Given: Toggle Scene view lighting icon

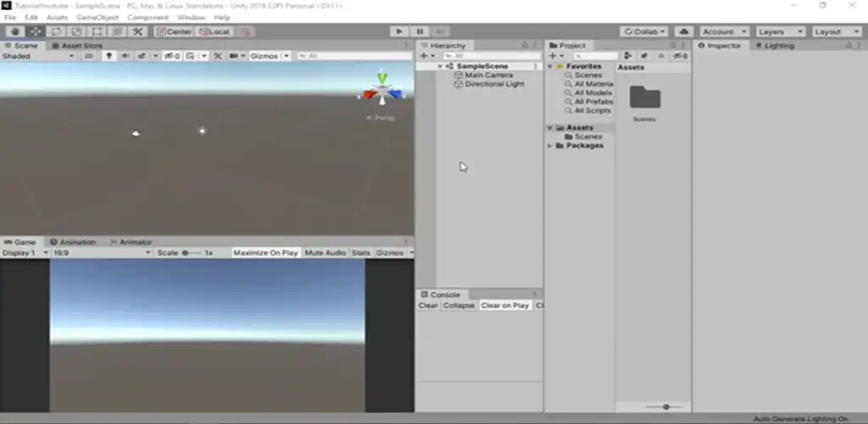Looking at the screenshot, I should coord(109,56).
